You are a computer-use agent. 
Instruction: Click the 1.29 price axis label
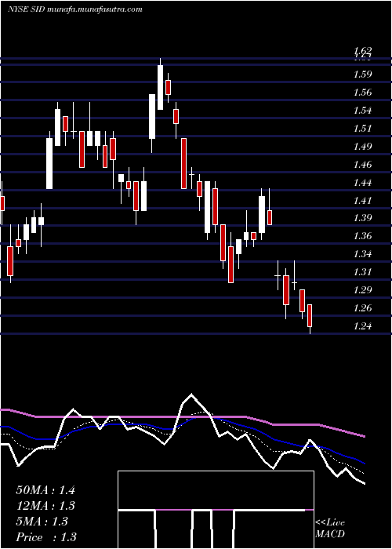(x=362, y=290)
